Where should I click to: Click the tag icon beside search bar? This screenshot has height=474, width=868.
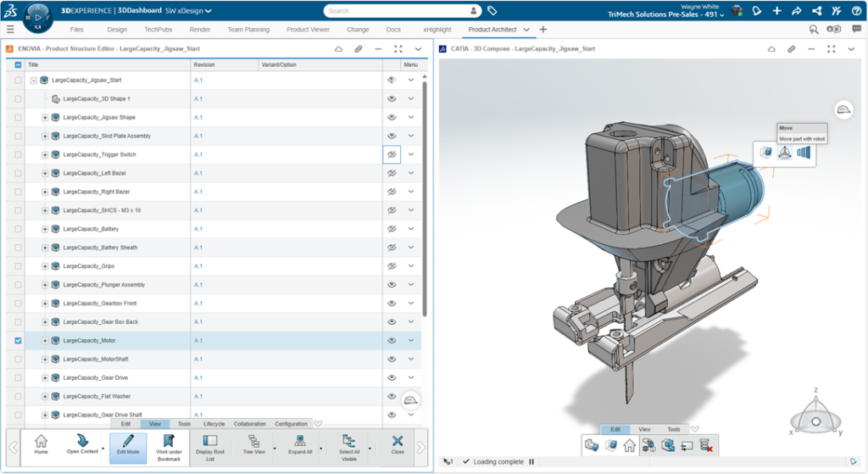pos(492,11)
